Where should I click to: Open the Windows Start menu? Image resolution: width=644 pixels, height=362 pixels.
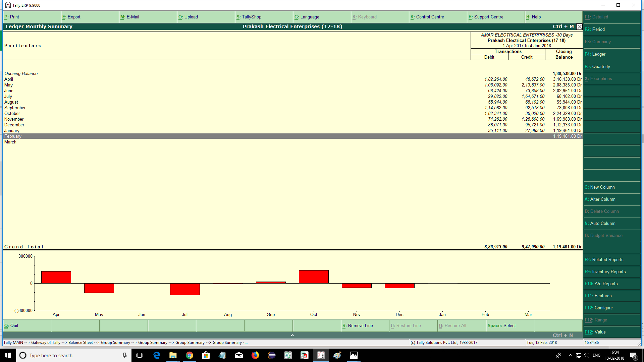click(x=8, y=355)
